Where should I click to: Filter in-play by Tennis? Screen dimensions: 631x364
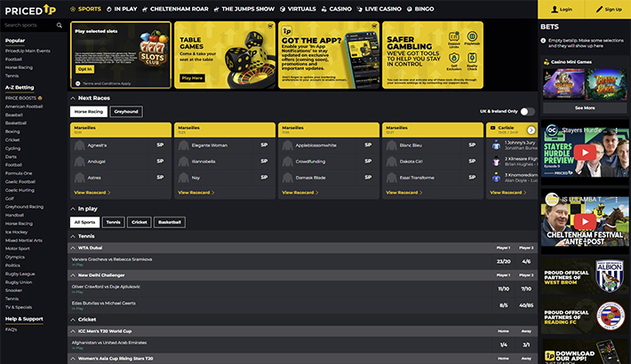click(x=113, y=222)
